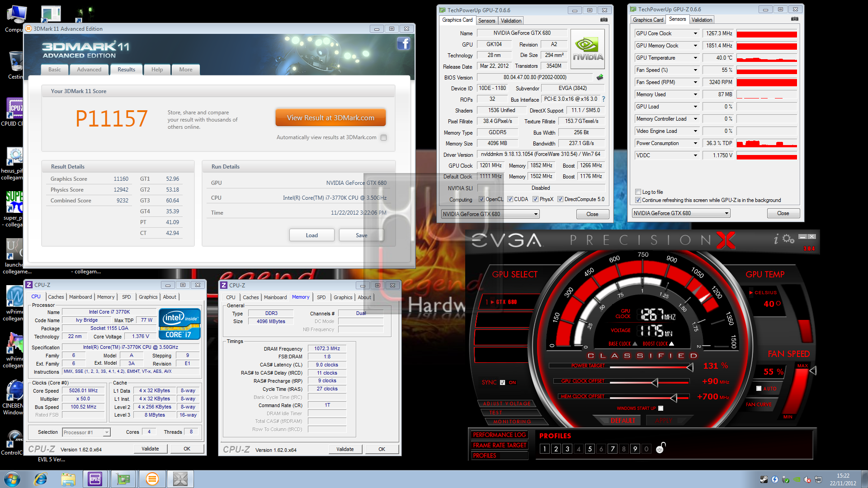Open the Mainboard tab in left CPU-Z window
This screenshot has height=488, width=868.
pyautogui.click(x=80, y=297)
